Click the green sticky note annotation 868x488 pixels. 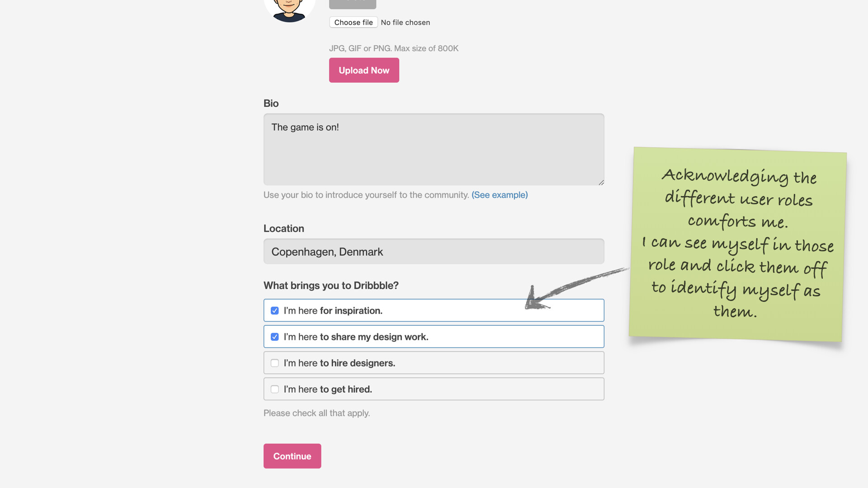pyautogui.click(x=738, y=244)
